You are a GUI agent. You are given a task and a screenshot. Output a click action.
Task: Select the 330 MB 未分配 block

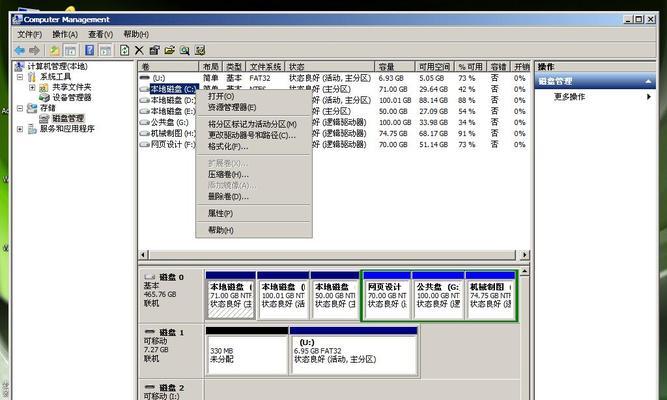(x=247, y=351)
